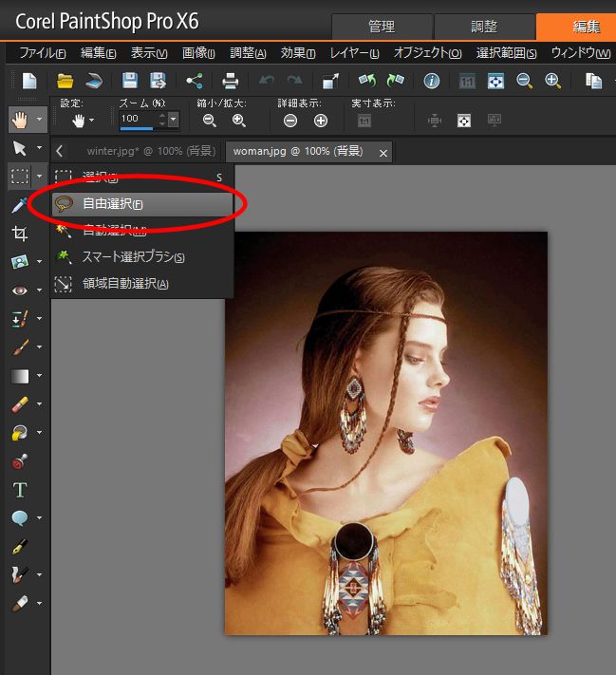Rotate image left icon
The width and height of the screenshot is (616, 675).
point(367,81)
